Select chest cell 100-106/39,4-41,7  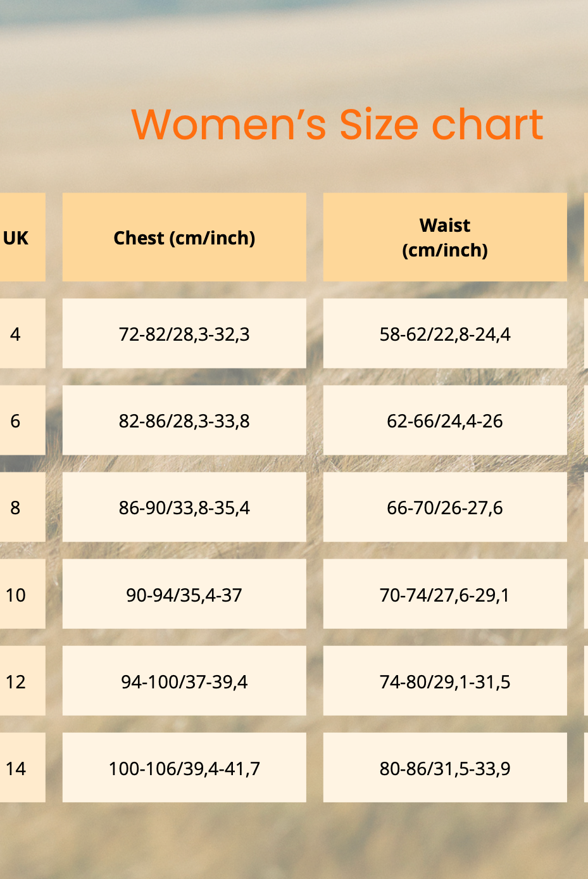pyautogui.click(x=184, y=768)
